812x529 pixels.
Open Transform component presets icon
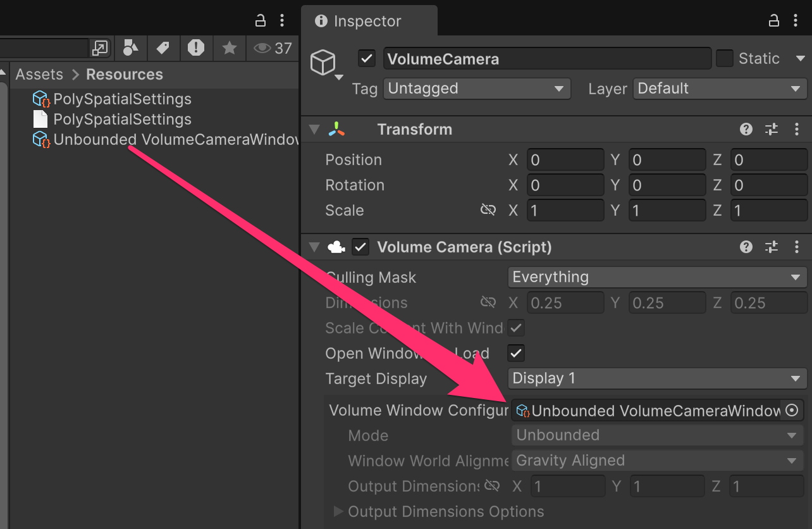772,129
